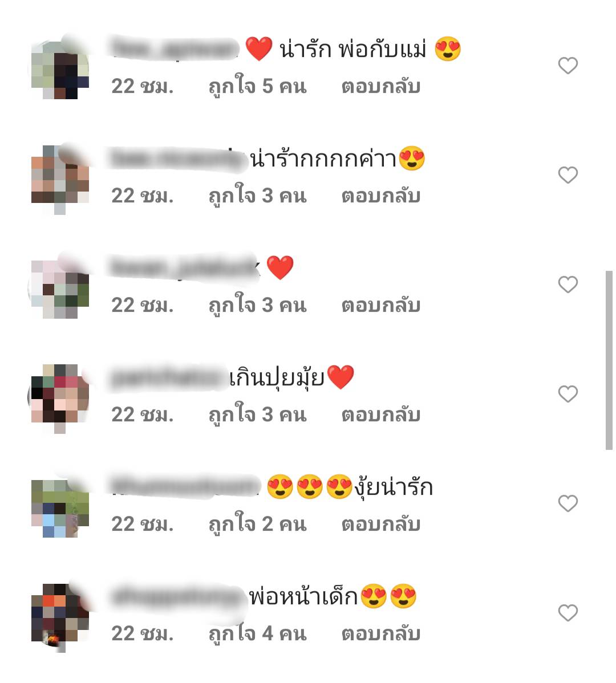Click the vertical scrollbar thumb on right
The image size is (616, 683).
pyautogui.click(x=609, y=360)
